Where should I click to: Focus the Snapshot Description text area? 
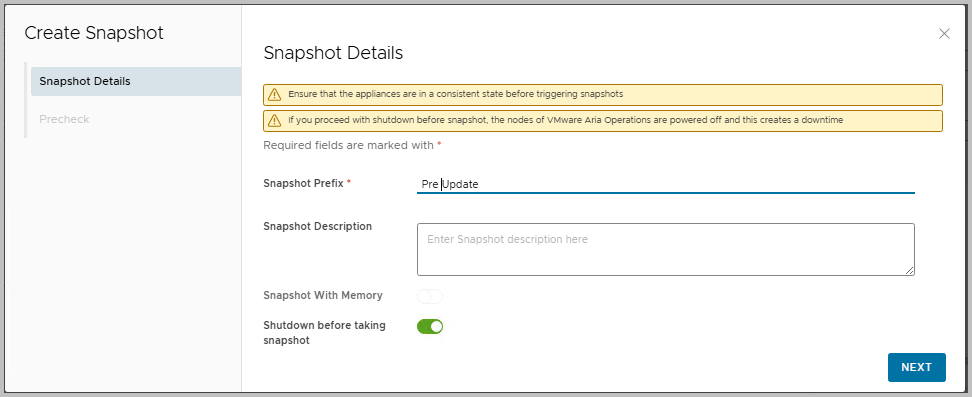(x=666, y=249)
